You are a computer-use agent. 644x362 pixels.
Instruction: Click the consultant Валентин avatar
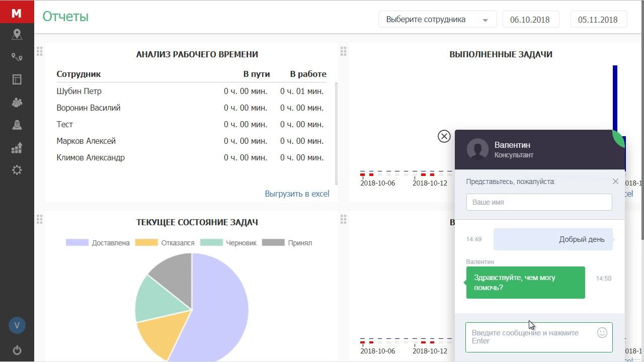(477, 149)
